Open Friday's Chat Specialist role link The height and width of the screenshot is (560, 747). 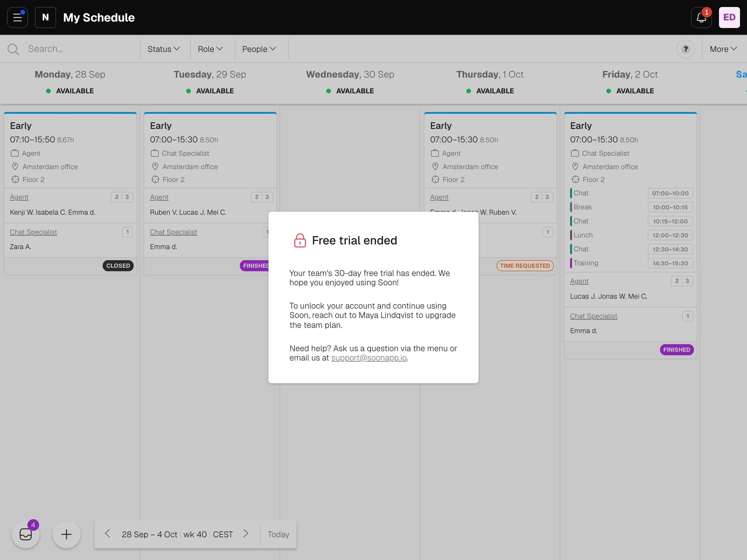point(593,316)
